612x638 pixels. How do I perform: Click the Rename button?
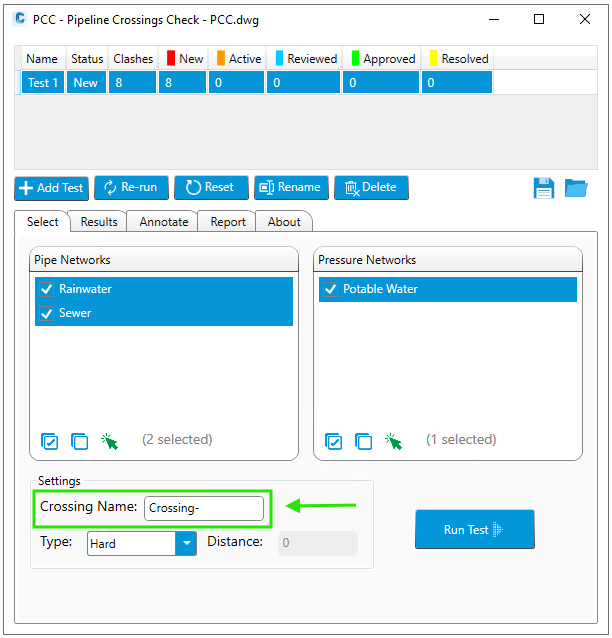pyautogui.click(x=291, y=188)
